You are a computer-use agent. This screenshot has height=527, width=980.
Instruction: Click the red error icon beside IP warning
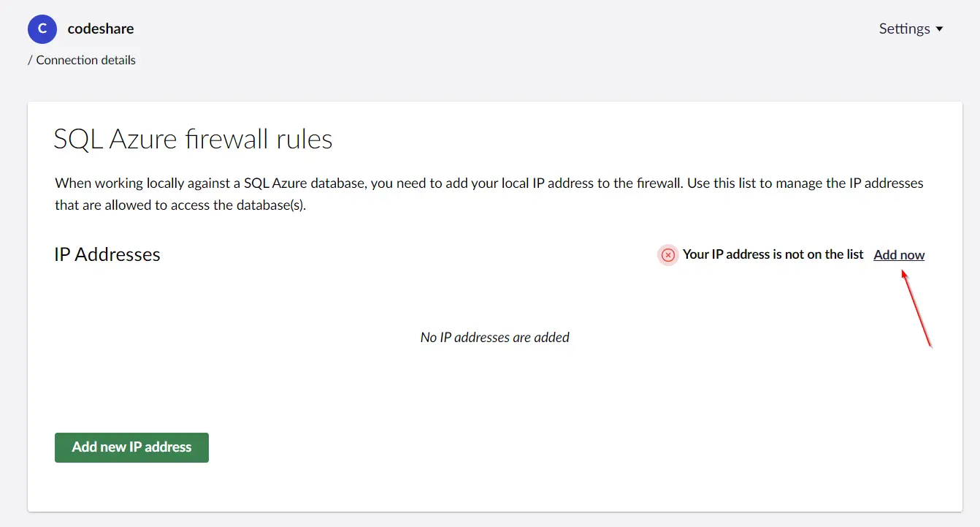click(667, 255)
